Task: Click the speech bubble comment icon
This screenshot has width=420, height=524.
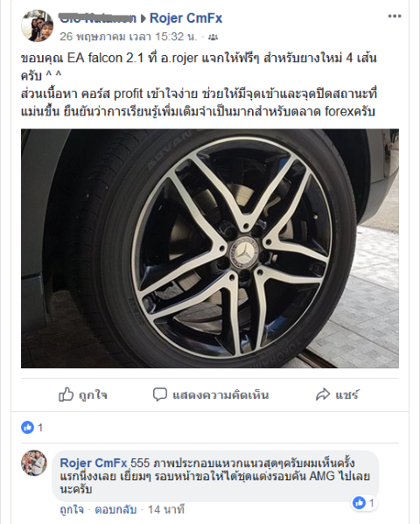Action: pyautogui.click(x=160, y=395)
